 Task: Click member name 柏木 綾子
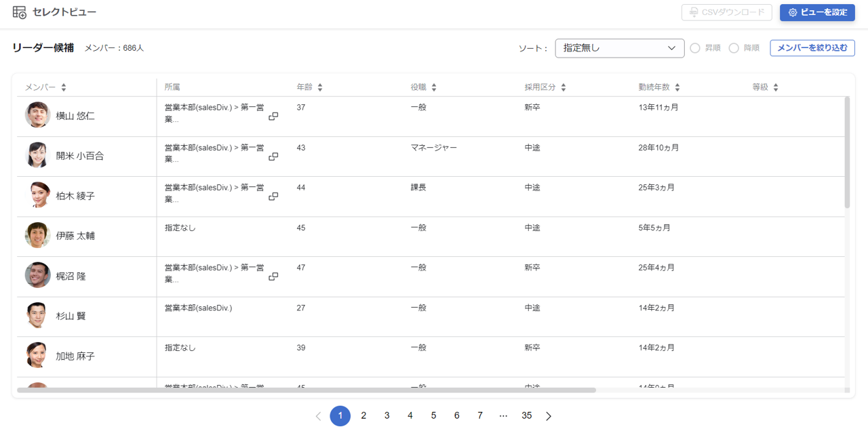tap(75, 196)
